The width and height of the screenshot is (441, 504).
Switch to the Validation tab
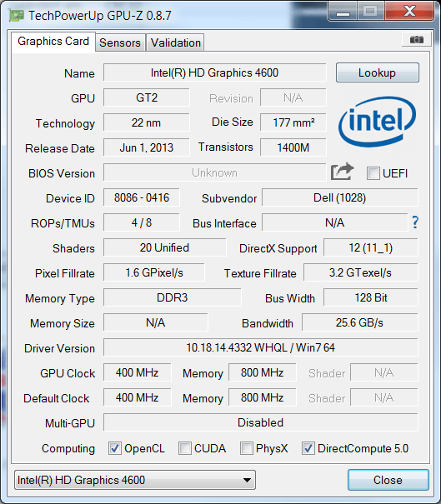click(x=176, y=42)
